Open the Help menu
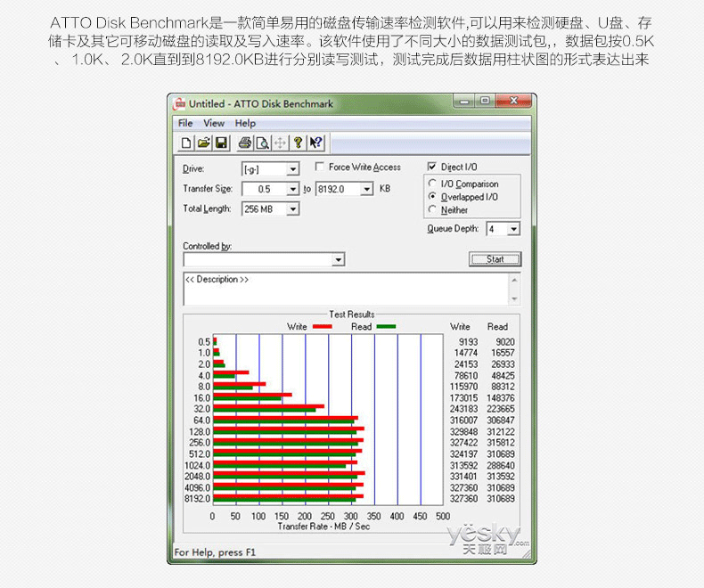 pyautogui.click(x=245, y=123)
